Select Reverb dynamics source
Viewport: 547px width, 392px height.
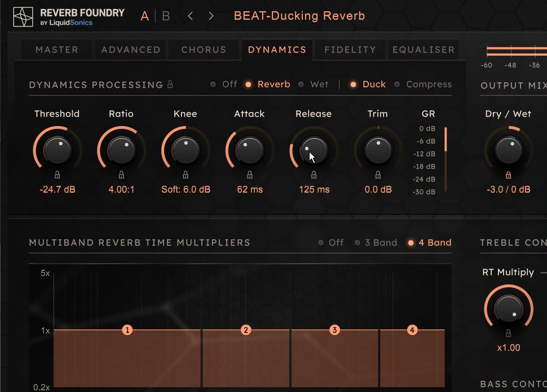(268, 84)
